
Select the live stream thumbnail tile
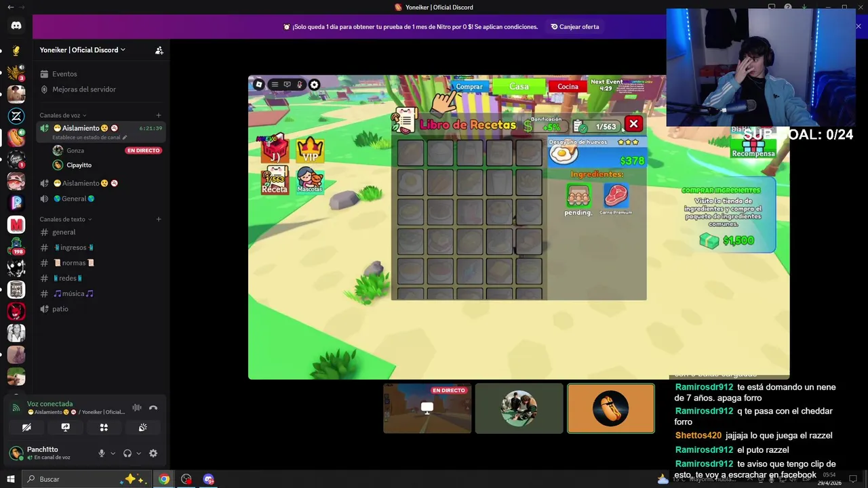pos(427,408)
